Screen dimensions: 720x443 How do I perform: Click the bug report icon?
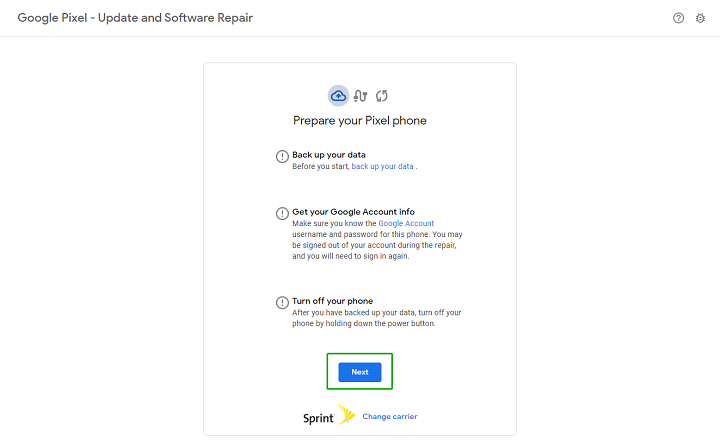[x=700, y=18]
